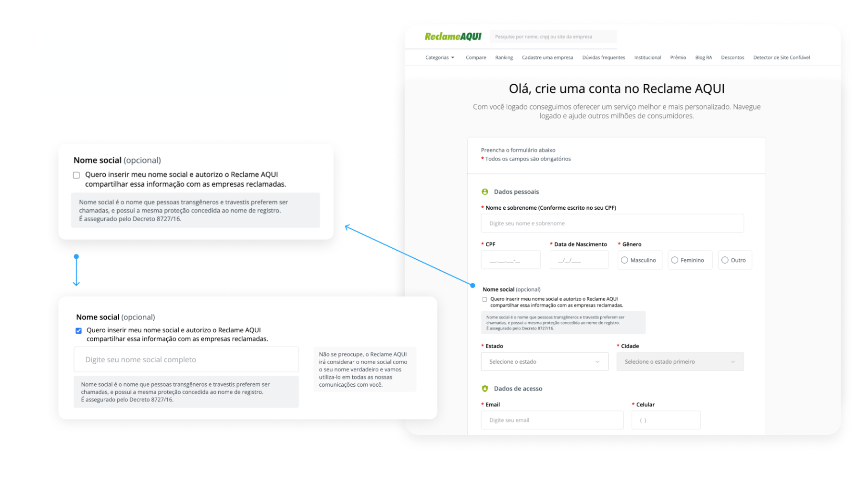Click 'Todos os campos são obrigatórios' text
The height and width of the screenshot is (481, 868).
click(528, 159)
